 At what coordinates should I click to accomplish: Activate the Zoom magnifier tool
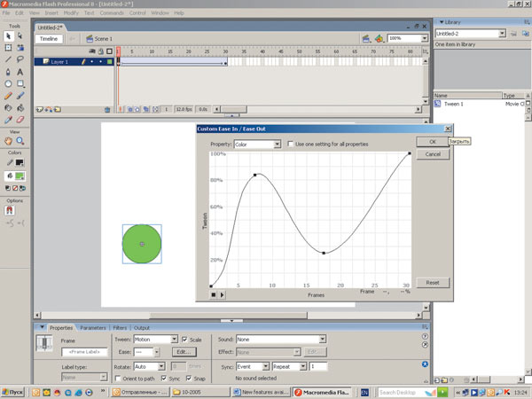coord(20,141)
